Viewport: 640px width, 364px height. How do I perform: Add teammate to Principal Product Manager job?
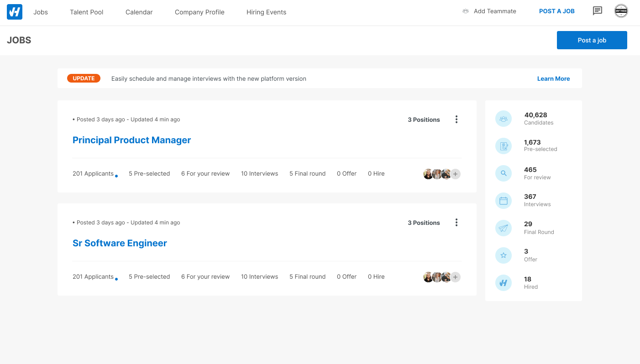(x=456, y=174)
